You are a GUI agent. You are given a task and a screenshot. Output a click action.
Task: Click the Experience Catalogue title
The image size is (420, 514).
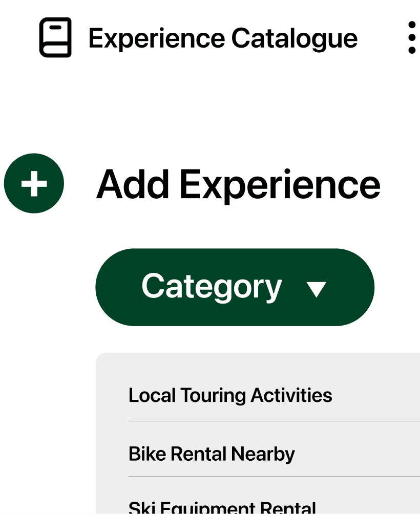tap(223, 39)
